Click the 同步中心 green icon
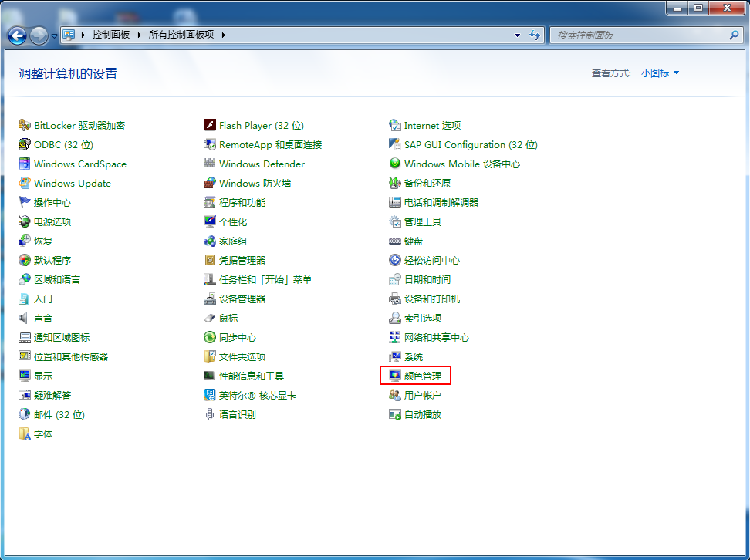 tap(210, 337)
